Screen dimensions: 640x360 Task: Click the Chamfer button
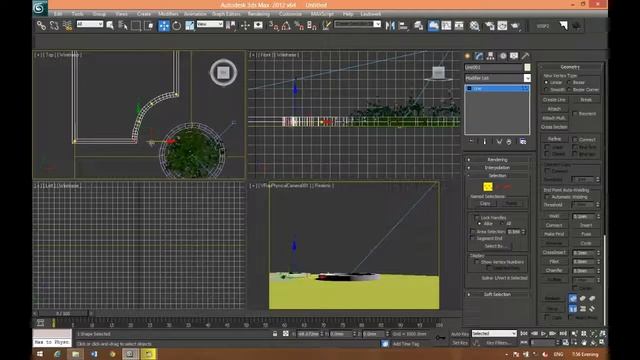coord(554,270)
